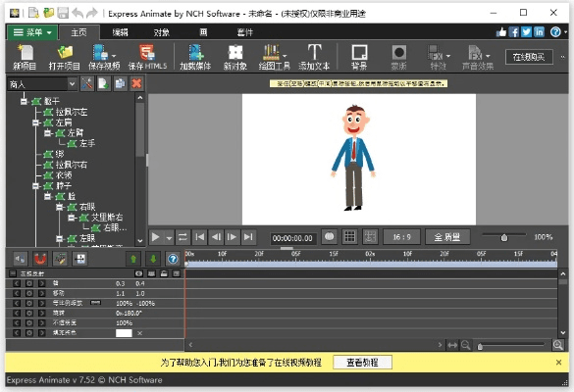Toggle layer visibility eye icon
574x392 pixels.
pos(138,273)
